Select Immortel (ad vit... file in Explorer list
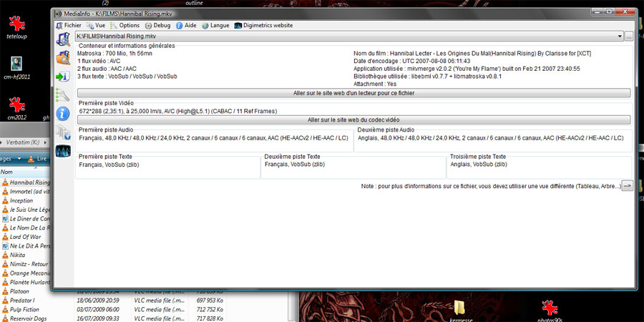This screenshot has height=322, width=644. point(26,191)
